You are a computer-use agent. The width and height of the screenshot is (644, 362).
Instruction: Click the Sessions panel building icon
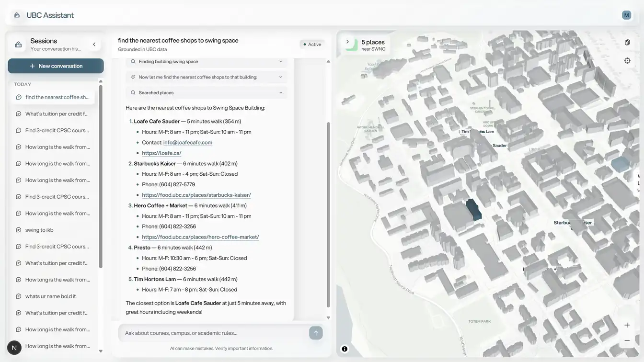pyautogui.click(x=18, y=45)
